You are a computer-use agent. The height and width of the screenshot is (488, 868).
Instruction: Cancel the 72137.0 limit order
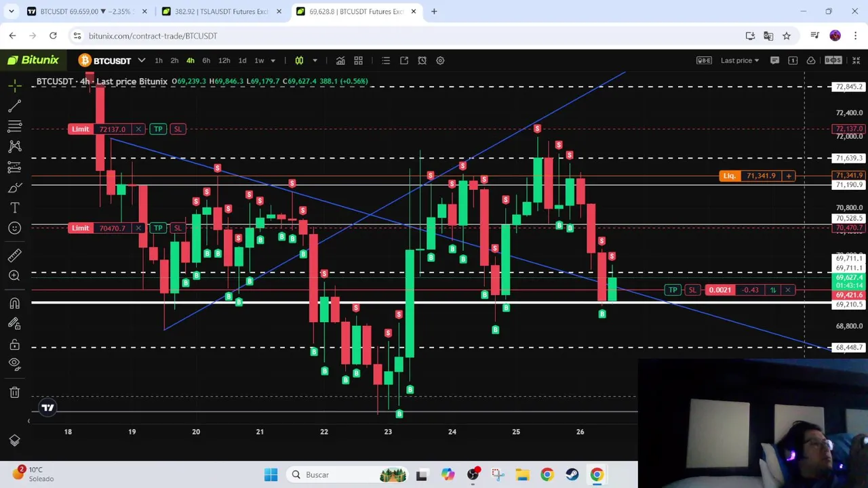click(x=138, y=129)
